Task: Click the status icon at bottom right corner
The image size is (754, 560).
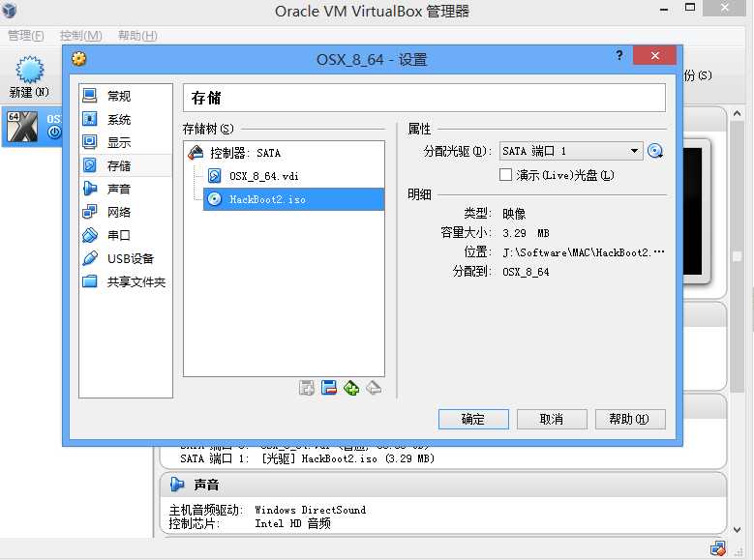Action: click(x=718, y=548)
